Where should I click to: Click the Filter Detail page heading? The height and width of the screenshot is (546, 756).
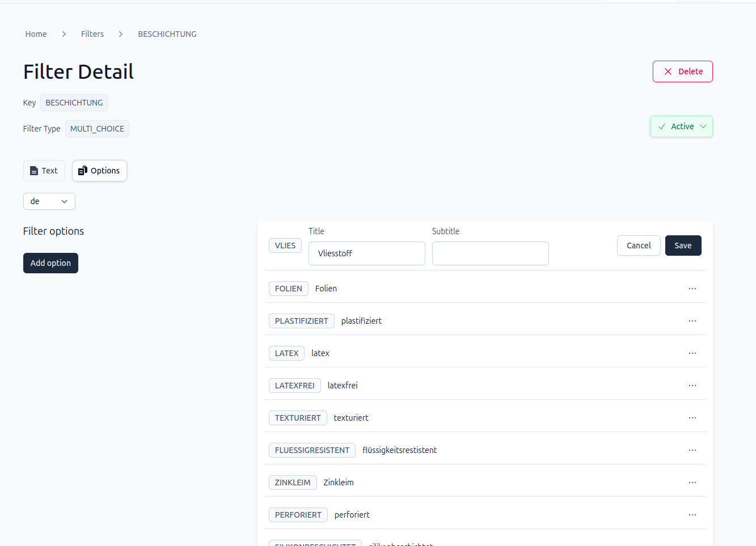(x=78, y=71)
